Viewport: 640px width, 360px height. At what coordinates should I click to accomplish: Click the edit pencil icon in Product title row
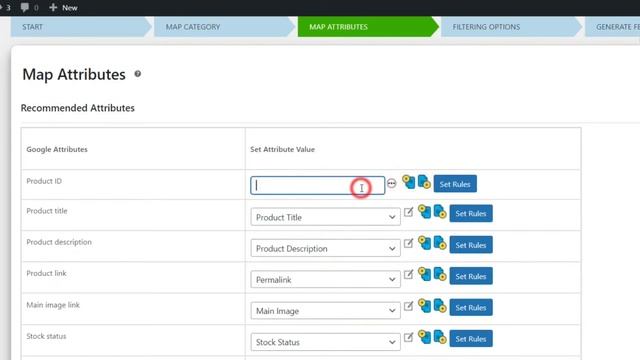tap(409, 212)
